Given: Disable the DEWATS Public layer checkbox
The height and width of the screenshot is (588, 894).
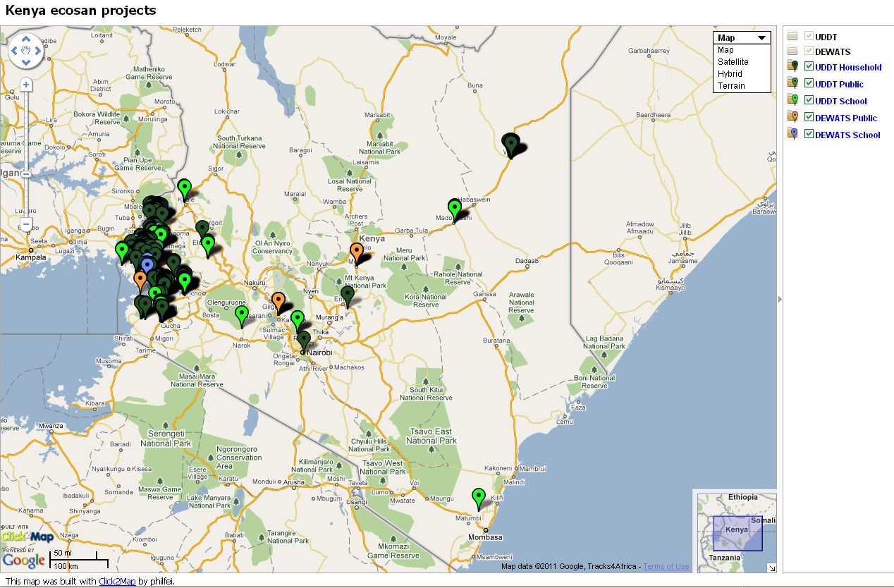Looking at the screenshot, I should (x=809, y=117).
